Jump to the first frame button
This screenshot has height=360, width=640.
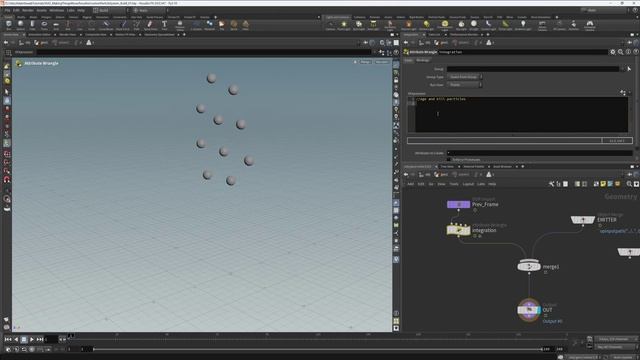[8, 339]
